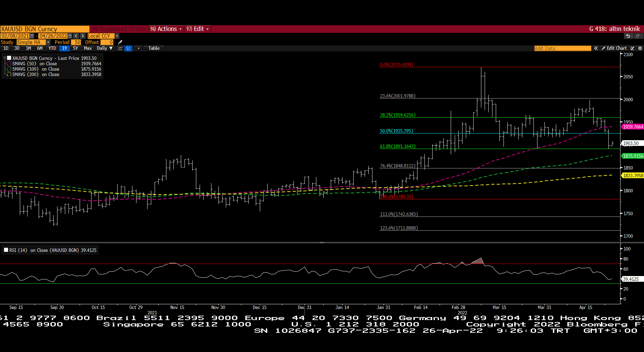
Task: Toggle SMAVG (100) green legend marker
Action: [9, 69]
